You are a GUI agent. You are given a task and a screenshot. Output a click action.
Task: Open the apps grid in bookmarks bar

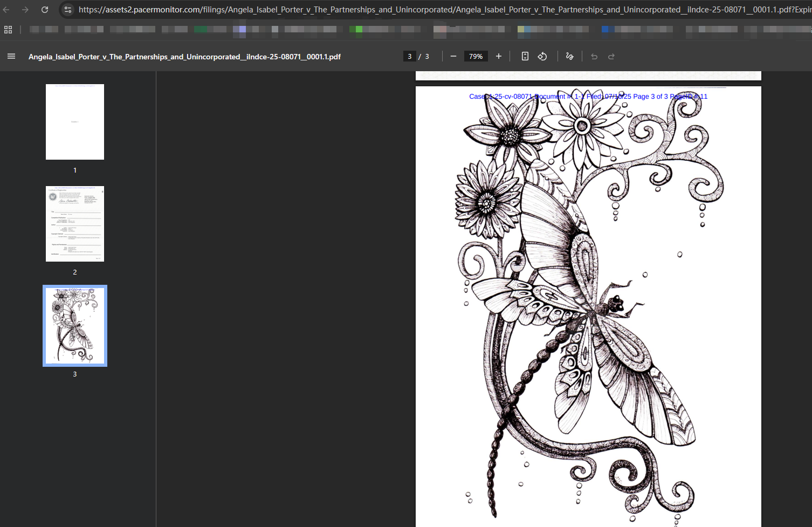pyautogui.click(x=8, y=30)
